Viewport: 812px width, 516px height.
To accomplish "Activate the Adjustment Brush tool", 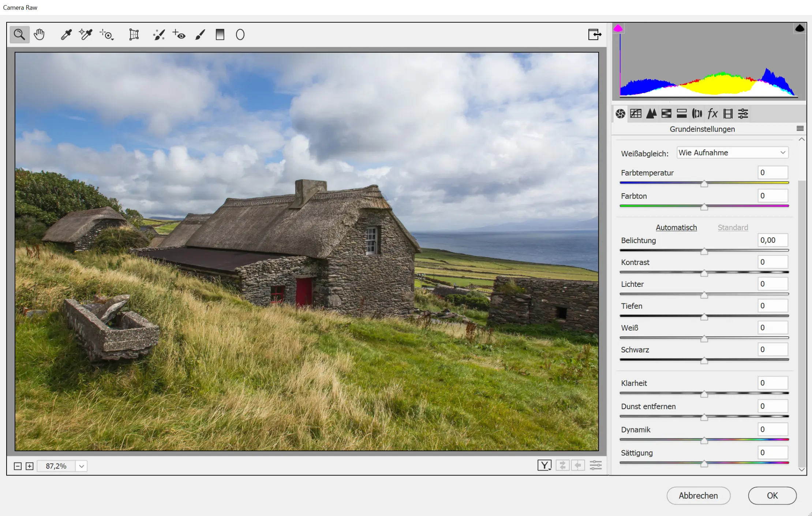I will [x=200, y=35].
